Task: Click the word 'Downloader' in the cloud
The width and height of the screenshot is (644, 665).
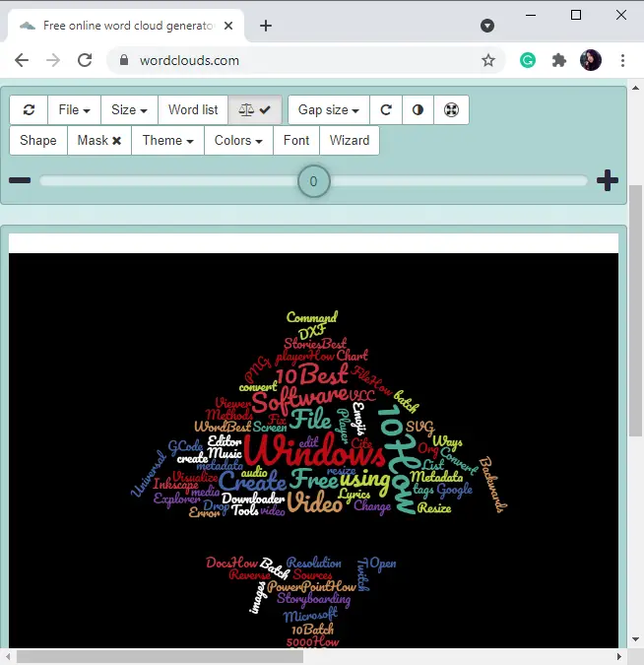Action: 253,499
